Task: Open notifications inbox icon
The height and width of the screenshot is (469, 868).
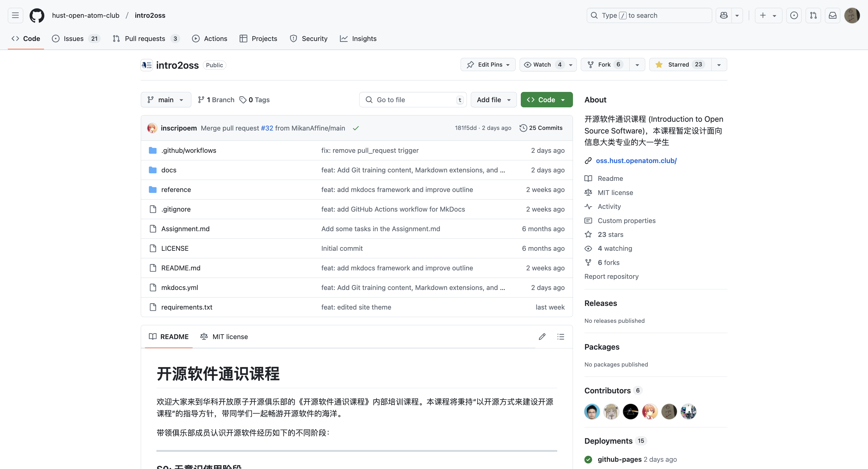Action: click(x=833, y=15)
